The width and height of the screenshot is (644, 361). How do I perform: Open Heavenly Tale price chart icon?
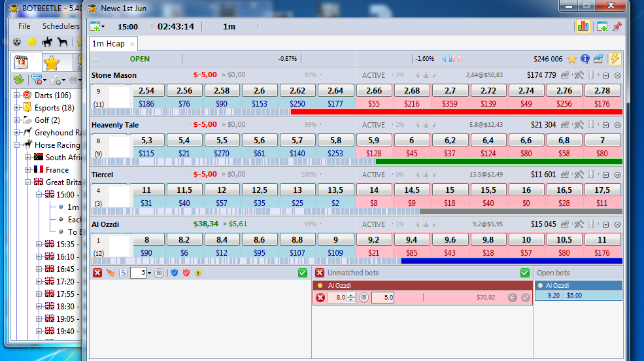pos(565,125)
